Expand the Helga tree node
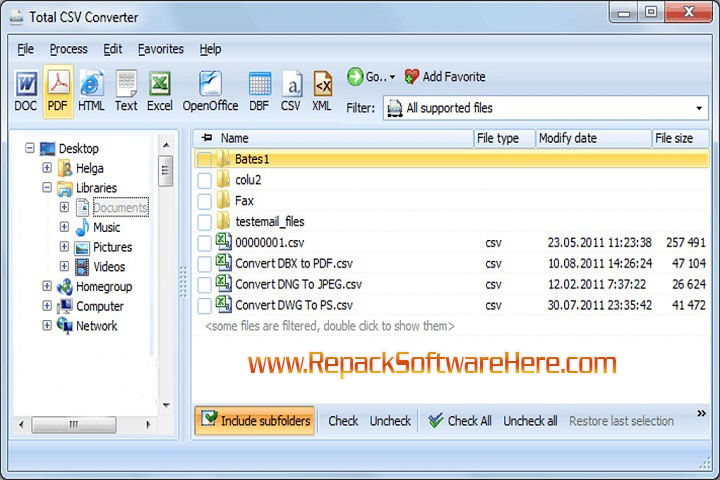This screenshot has width=720, height=480. point(47,167)
